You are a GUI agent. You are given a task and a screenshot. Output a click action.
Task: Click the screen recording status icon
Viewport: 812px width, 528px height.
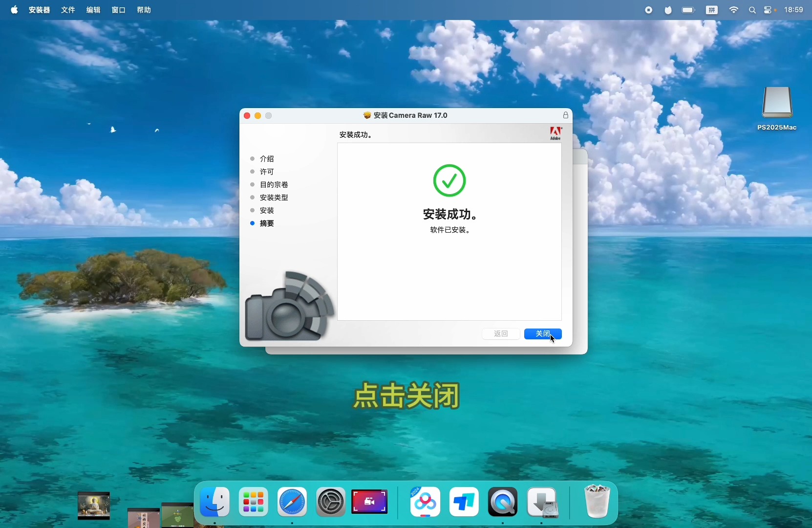click(649, 10)
